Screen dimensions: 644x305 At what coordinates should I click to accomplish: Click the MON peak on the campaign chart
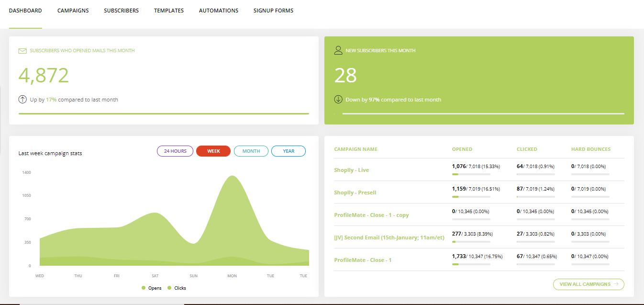[232, 177]
